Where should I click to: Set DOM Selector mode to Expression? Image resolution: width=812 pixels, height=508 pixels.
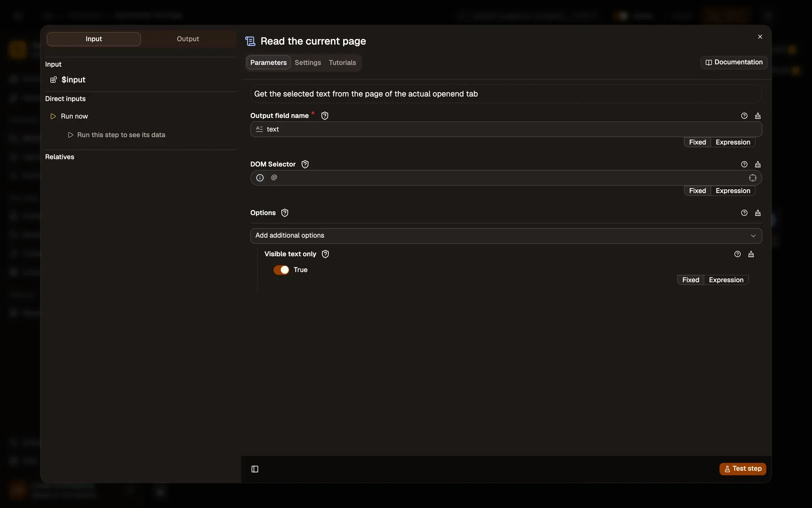click(733, 191)
